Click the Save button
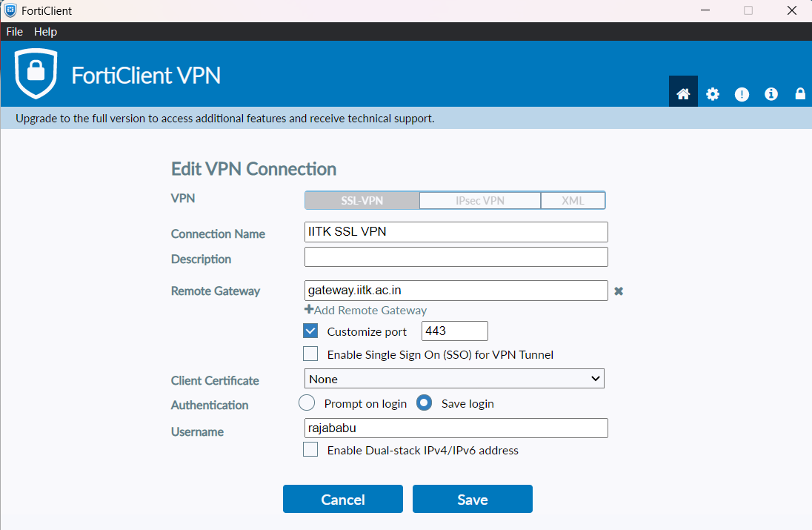Image resolution: width=812 pixels, height=530 pixels. 472,499
